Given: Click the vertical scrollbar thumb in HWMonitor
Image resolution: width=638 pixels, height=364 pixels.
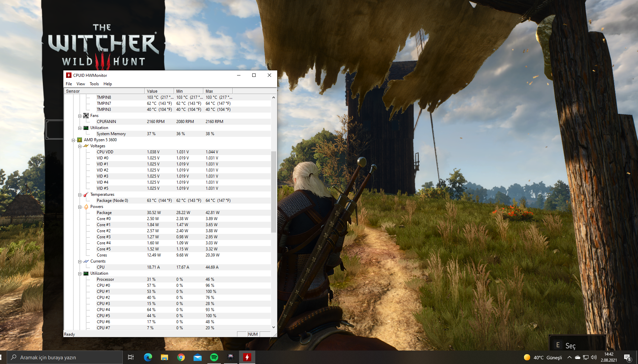Looking at the screenshot, I should pyautogui.click(x=273, y=192).
